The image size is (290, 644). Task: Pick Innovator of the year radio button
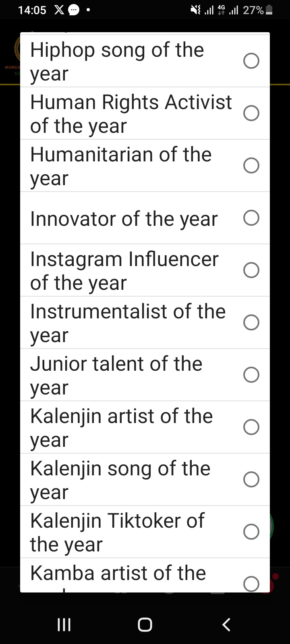point(251,218)
